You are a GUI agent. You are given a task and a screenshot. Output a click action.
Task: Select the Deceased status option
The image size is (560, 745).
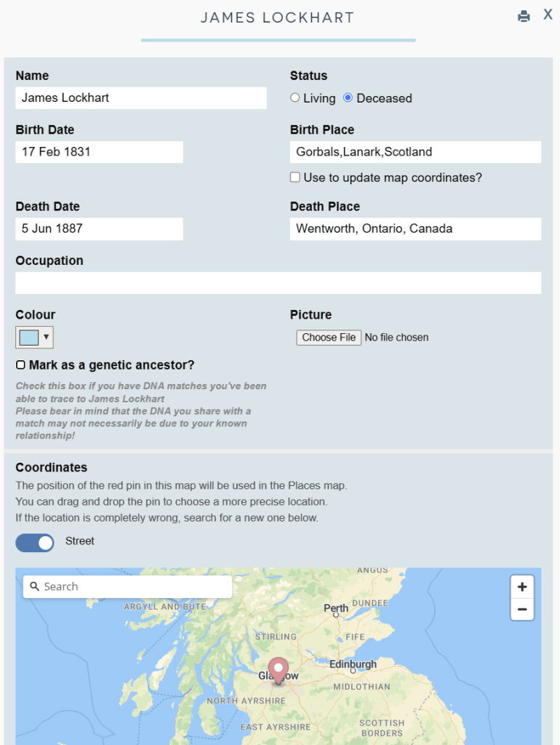pyautogui.click(x=348, y=97)
